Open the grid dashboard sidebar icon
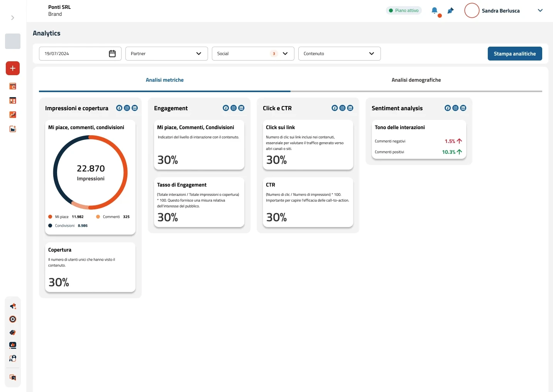The width and height of the screenshot is (553, 392). pyautogui.click(x=13, y=101)
